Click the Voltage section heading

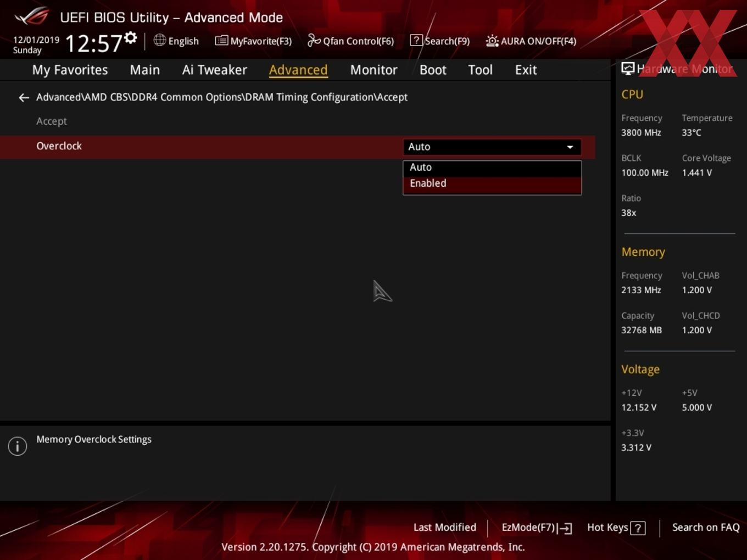click(x=640, y=369)
